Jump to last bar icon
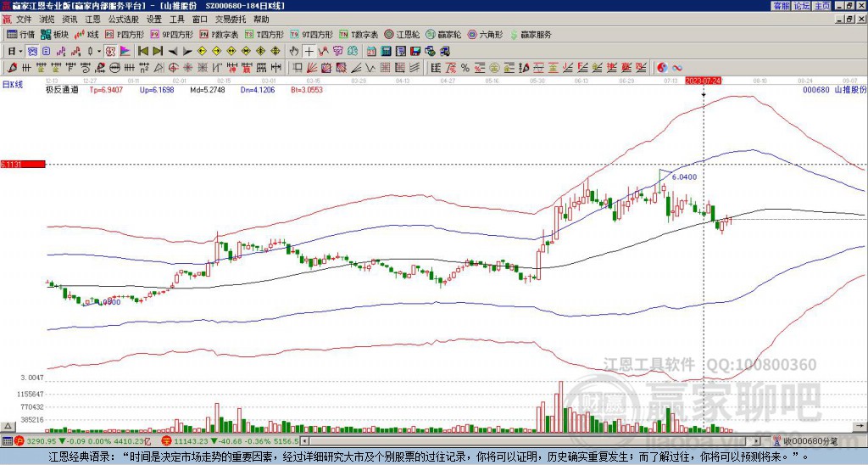Image resolution: width=868 pixels, height=465 pixels. click(x=158, y=52)
